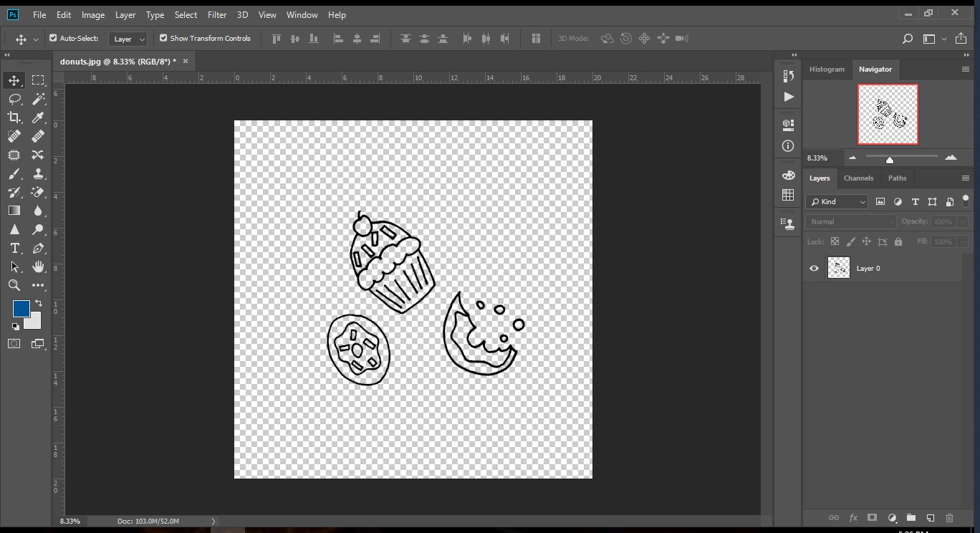
Task: Open the Actions play panel icon
Action: [789, 97]
